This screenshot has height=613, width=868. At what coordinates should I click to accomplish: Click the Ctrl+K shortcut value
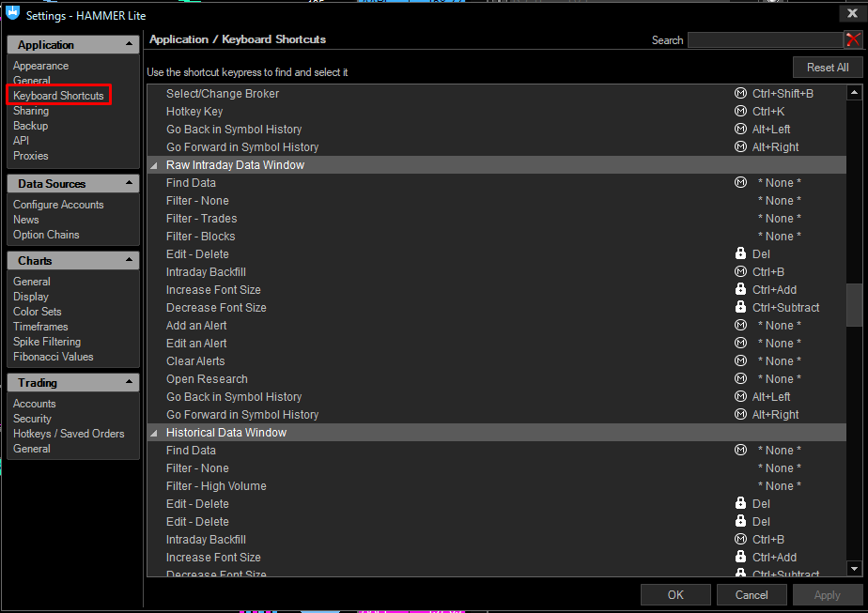(x=768, y=111)
